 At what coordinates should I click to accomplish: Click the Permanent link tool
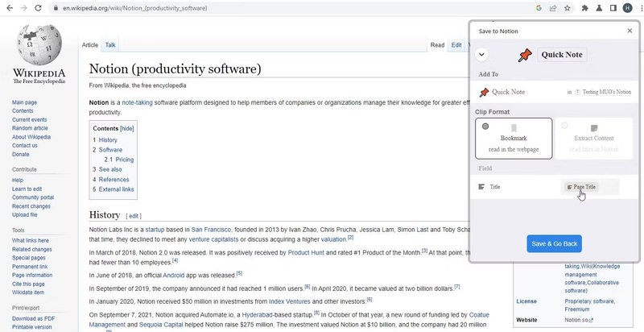click(30, 267)
